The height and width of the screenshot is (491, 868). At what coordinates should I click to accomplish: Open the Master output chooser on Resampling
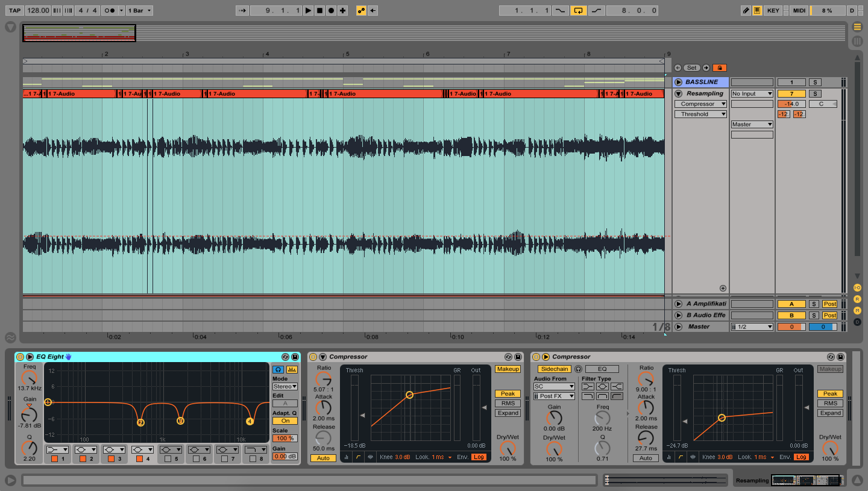point(752,124)
